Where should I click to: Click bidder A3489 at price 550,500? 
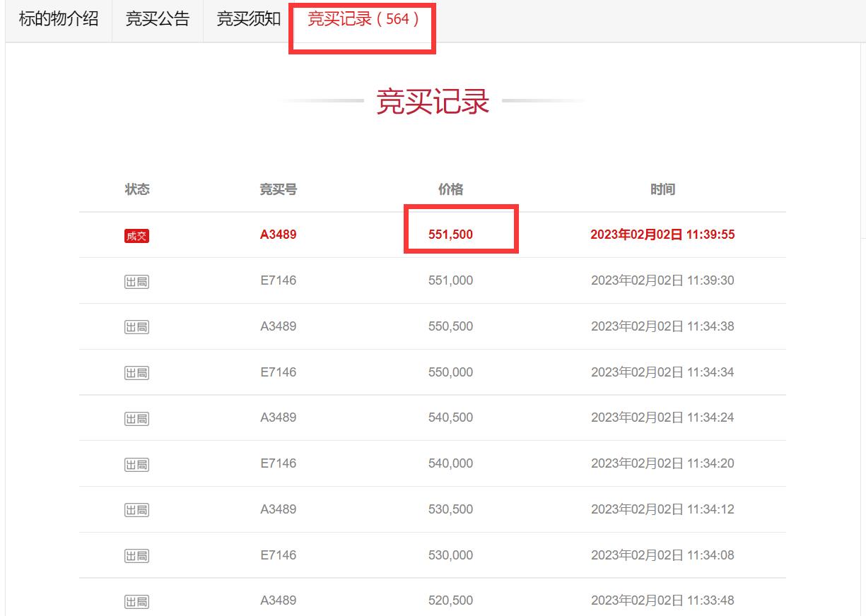(279, 326)
